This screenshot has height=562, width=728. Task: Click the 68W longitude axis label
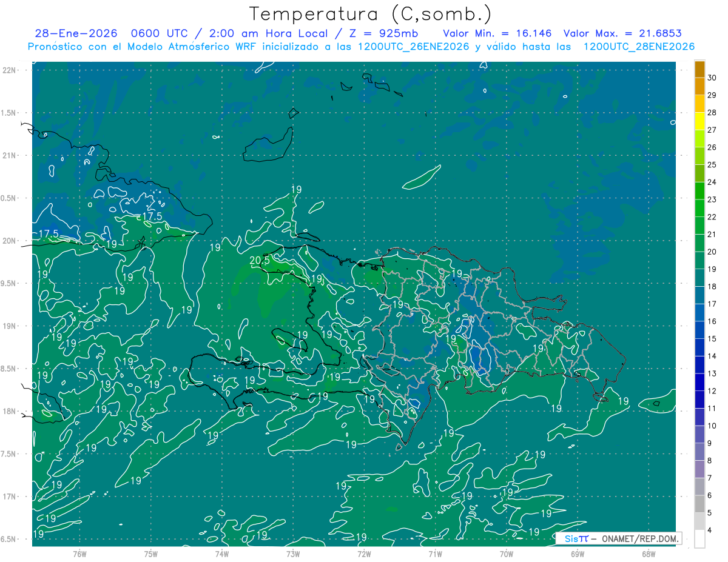(x=648, y=554)
